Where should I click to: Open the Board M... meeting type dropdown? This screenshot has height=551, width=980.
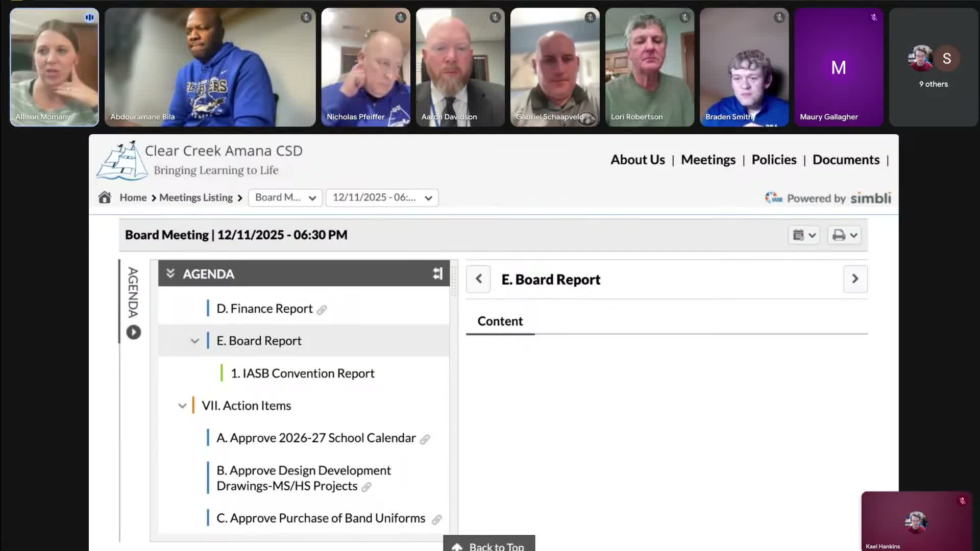tap(285, 197)
